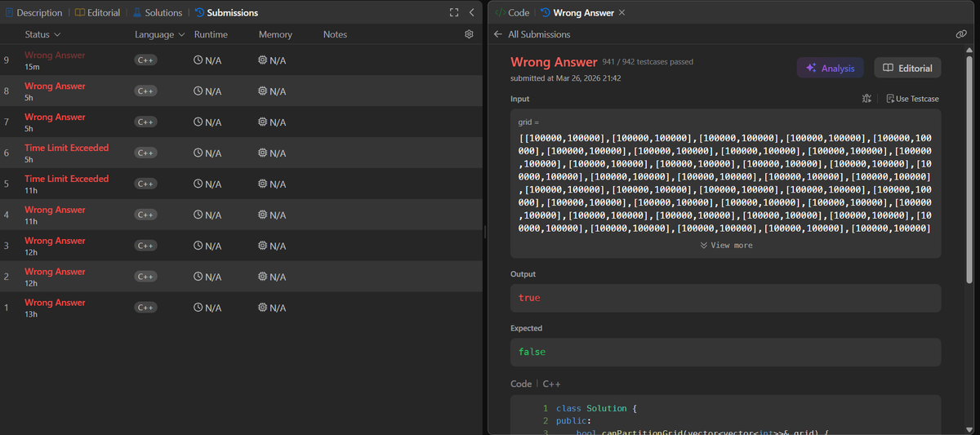This screenshot has height=435, width=980.
Task: Collapse the left panel chevron
Action: 472,12
